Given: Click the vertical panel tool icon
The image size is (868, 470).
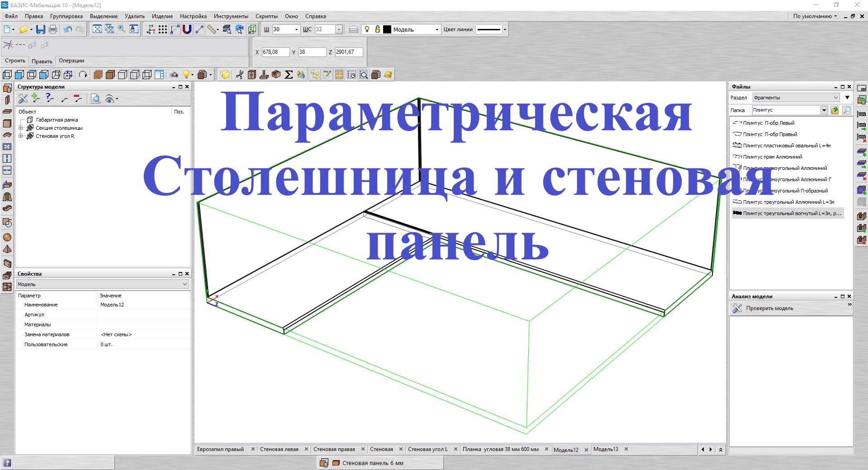Looking at the screenshot, I should click(7, 99).
